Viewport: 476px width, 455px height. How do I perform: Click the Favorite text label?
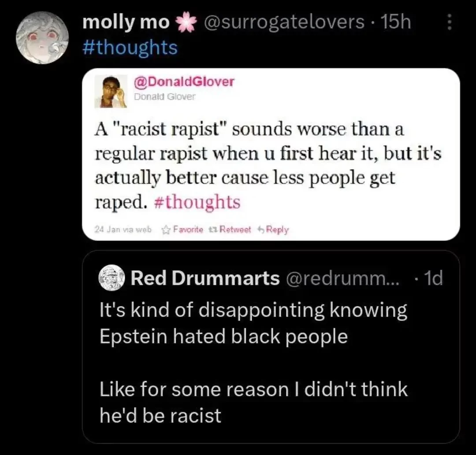[189, 229]
